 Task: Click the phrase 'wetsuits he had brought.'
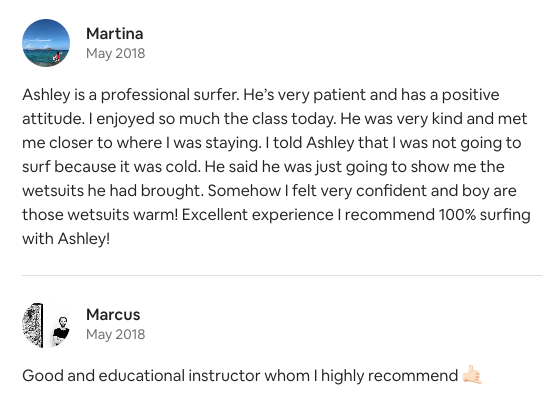click(x=113, y=191)
